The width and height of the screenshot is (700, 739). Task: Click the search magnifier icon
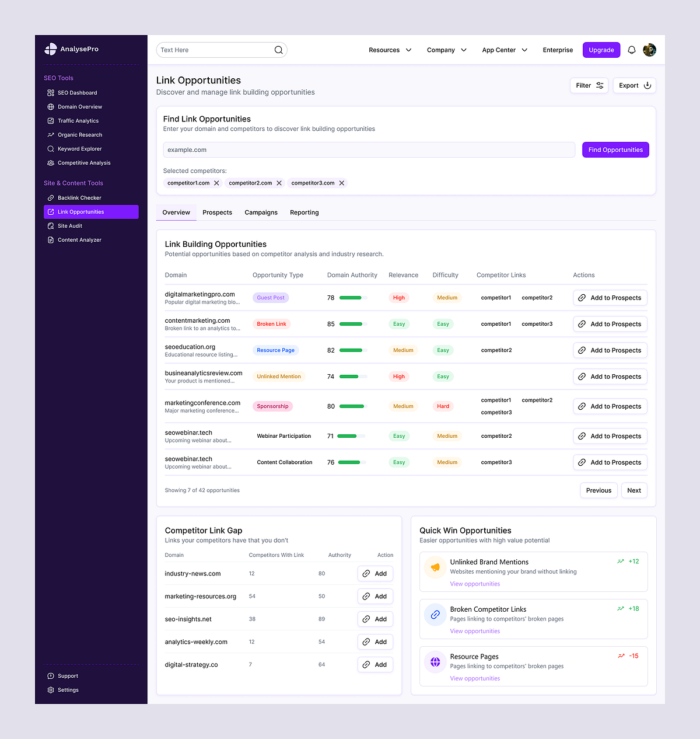tap(279, 50)
